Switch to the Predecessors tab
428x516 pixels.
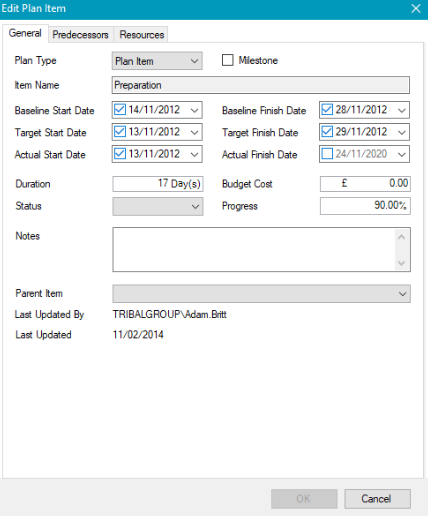click(81, 35)
